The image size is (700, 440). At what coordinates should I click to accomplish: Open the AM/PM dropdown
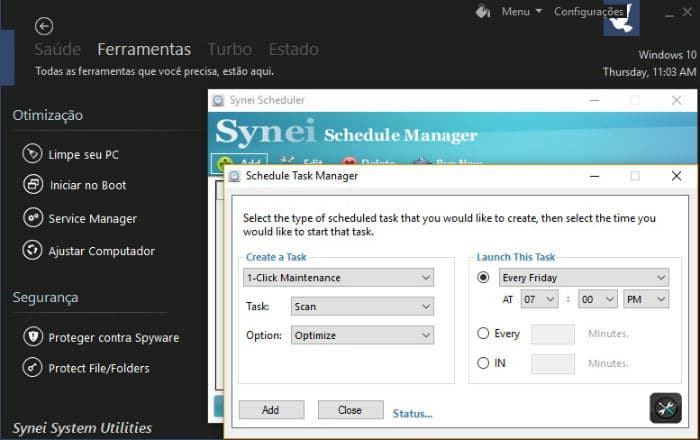(646, 299)
